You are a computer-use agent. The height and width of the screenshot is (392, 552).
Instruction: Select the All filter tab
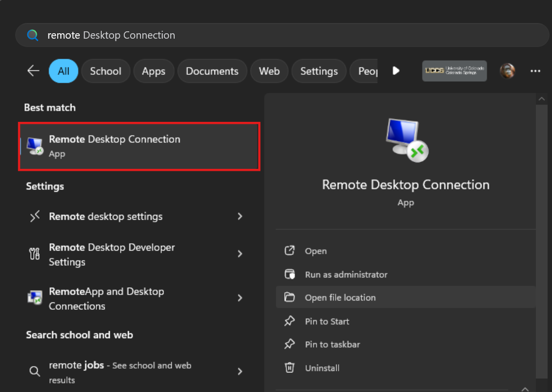(63, 71)
